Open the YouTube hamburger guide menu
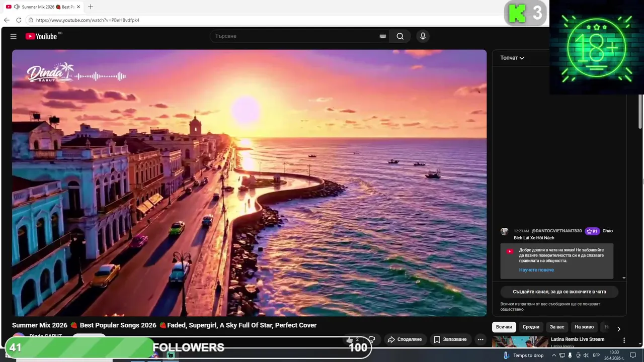The width and height of the screenshot is (644, 362). click(x=14, y=36)
